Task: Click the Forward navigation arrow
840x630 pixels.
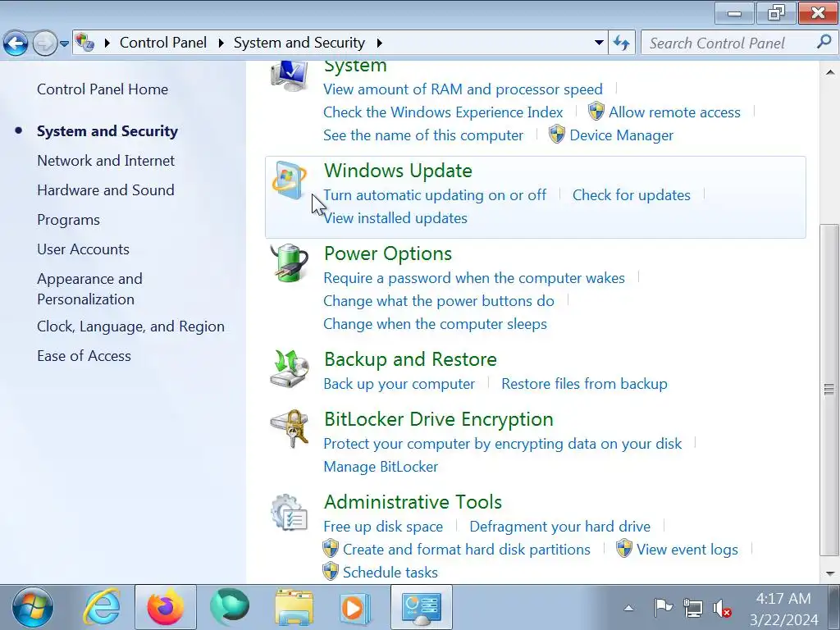Action: point(45,43)
